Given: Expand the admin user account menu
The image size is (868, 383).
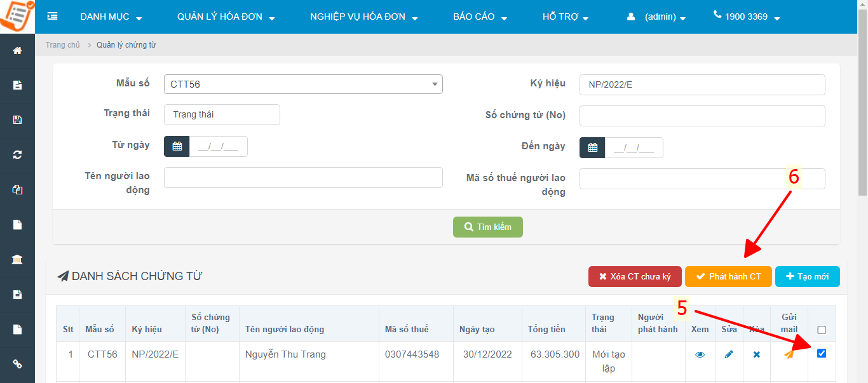Looking at the screenshot, I should (656, 17).
